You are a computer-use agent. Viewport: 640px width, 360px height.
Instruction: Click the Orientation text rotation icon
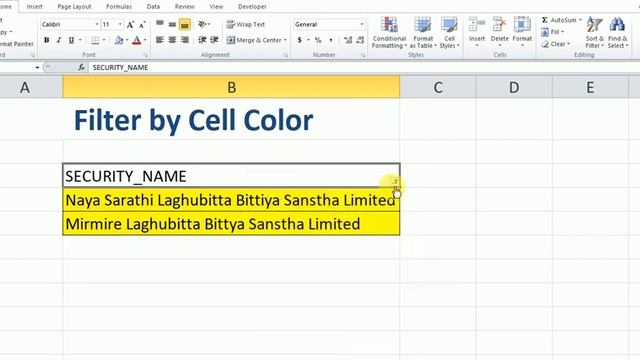[x=202, y=24]
